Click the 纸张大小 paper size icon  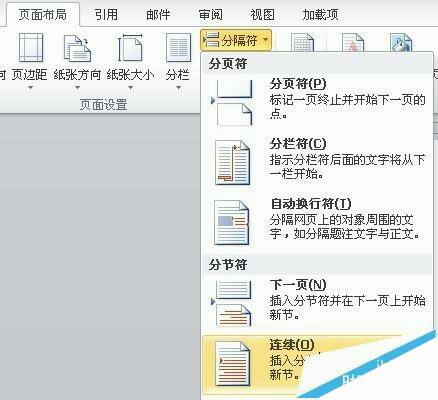pyautogui.click(x=130, y=48)
